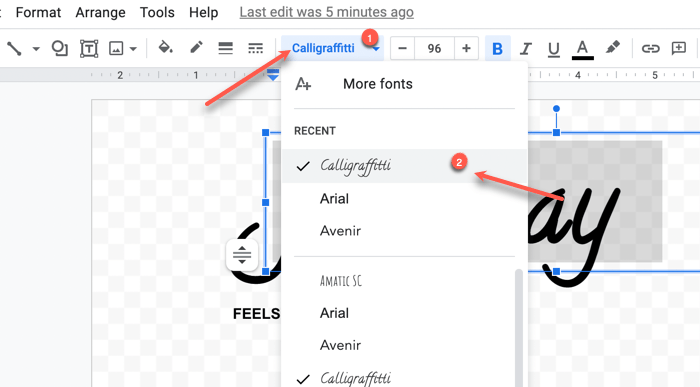Open the Arrange menu

tap(100, 12)
